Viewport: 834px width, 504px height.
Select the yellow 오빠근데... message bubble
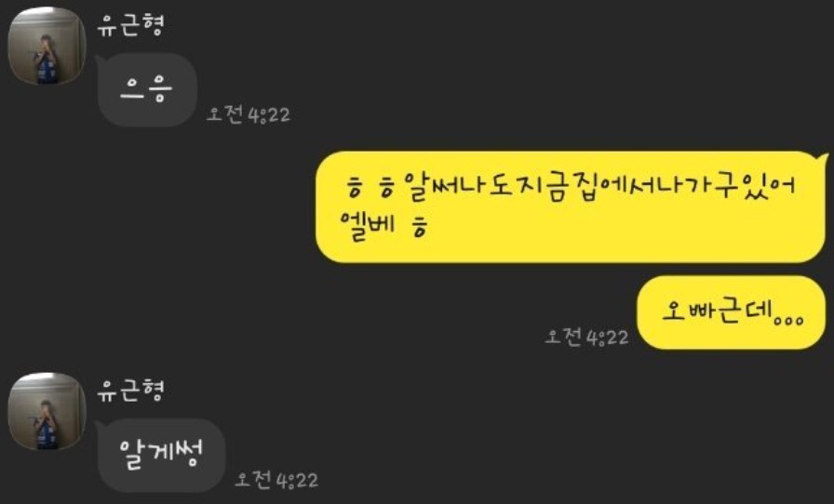pyautogui.click(x=732, y=312)
